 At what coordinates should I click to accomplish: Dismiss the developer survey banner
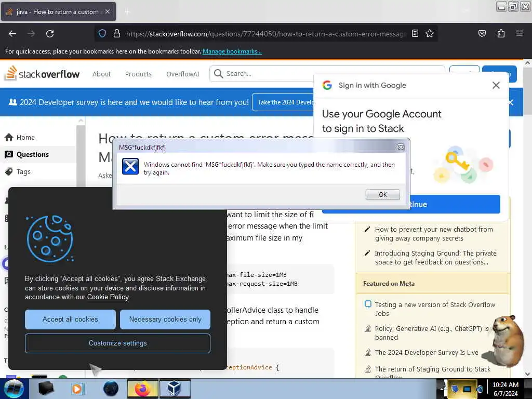tap(511, 102)
